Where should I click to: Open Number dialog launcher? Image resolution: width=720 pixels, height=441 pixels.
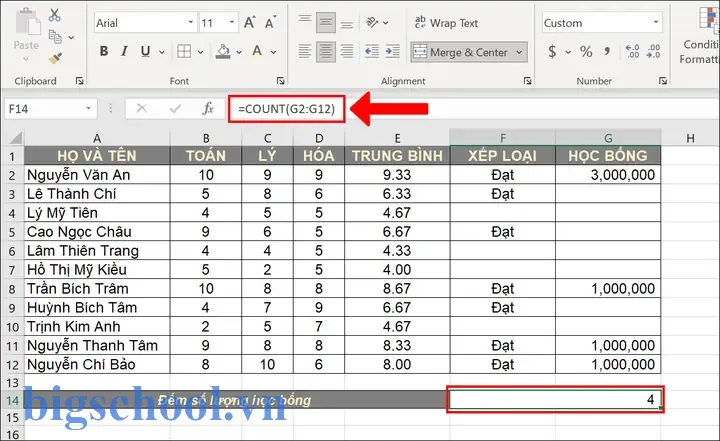[x=663, y=81]
